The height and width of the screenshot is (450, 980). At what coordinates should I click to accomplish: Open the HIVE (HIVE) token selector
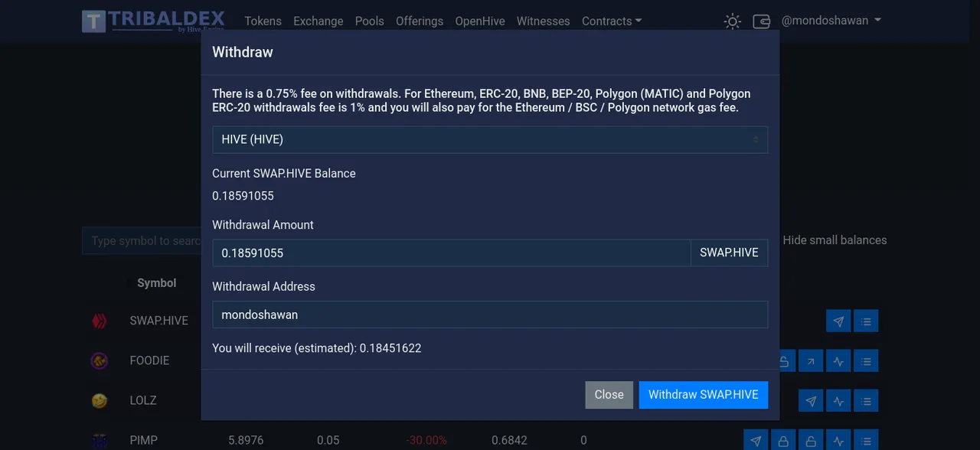click(490, 140)
